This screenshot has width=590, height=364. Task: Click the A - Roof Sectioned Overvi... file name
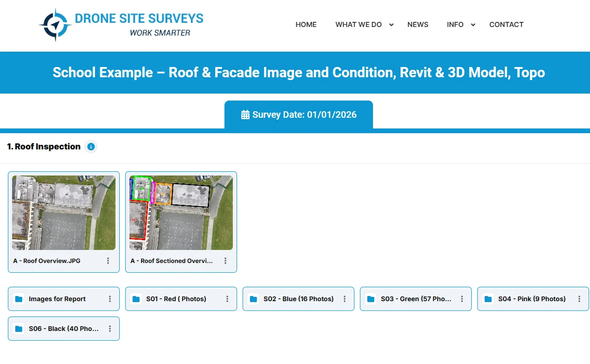coord(171,261)
